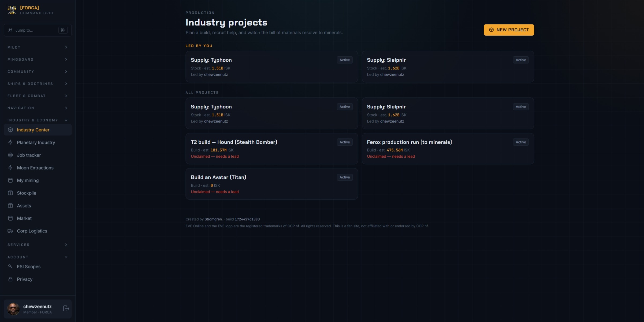The image size is (644, 322).
Task: Expand the Pilot section
Action: click(x=38, y=47)
